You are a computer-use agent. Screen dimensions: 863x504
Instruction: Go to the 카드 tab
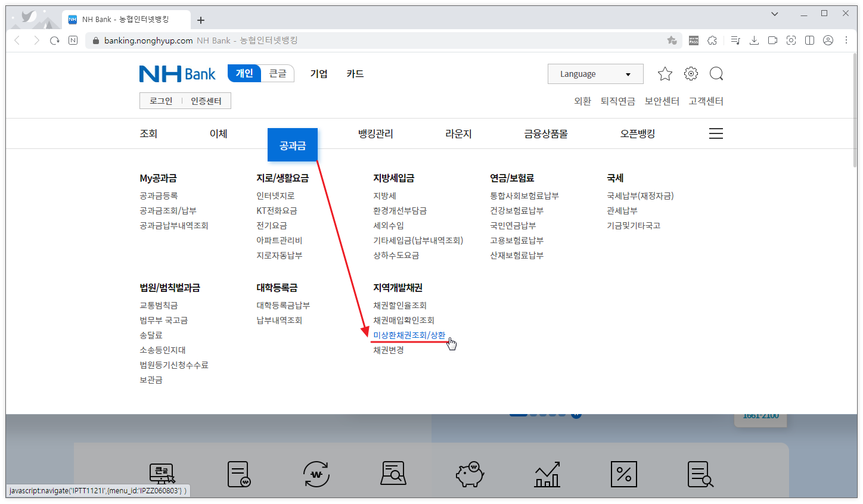[355, 74]
